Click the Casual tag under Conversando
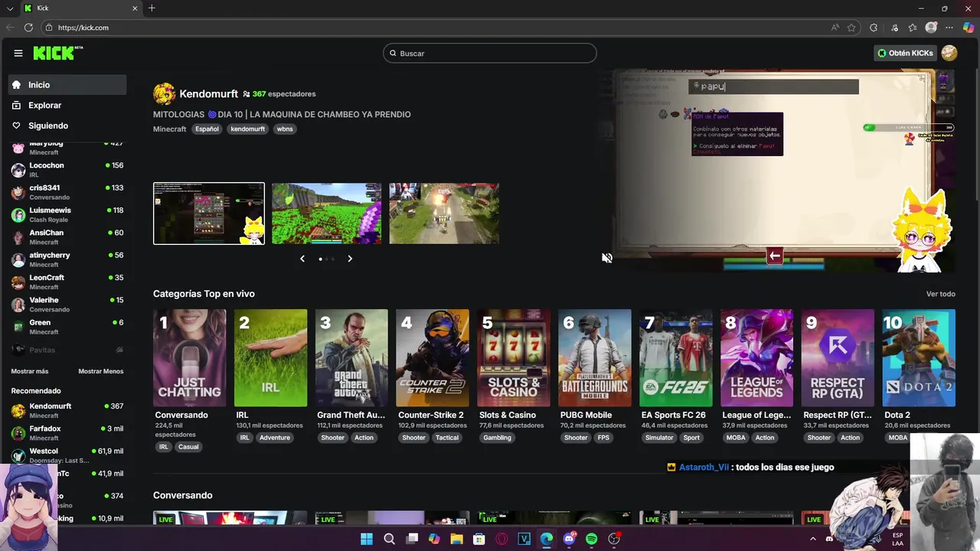The width and height of the screenshot is (980, 551). (x=188, y=447)
